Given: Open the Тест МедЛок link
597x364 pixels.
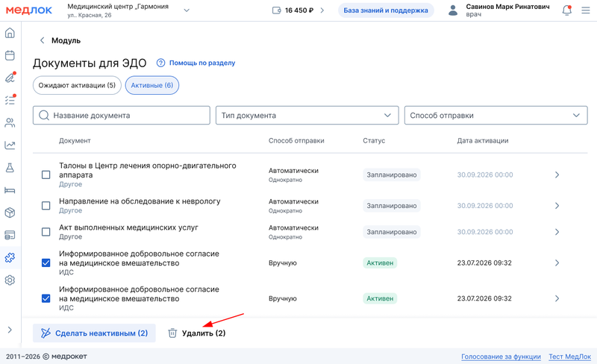Looking at the screenshot, I should [x=569, y=357].
